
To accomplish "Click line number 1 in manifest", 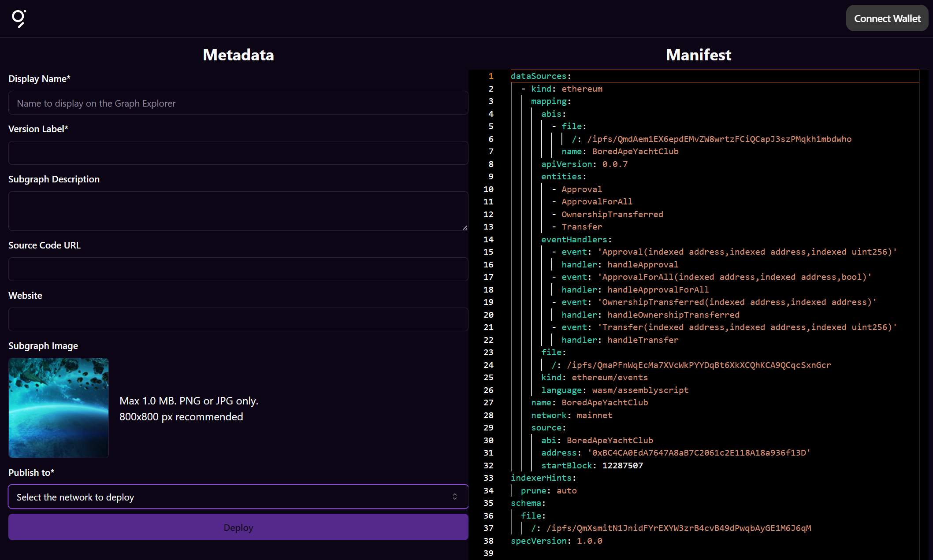I will 491,76.
